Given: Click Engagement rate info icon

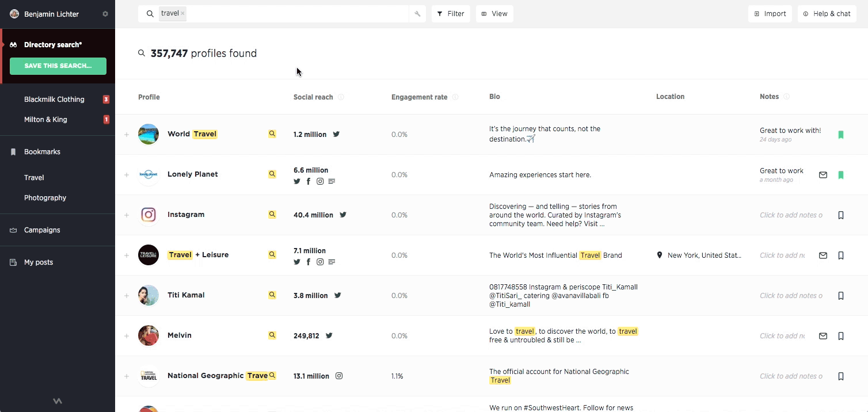Looking at the screenshot, I should [455, 97].
